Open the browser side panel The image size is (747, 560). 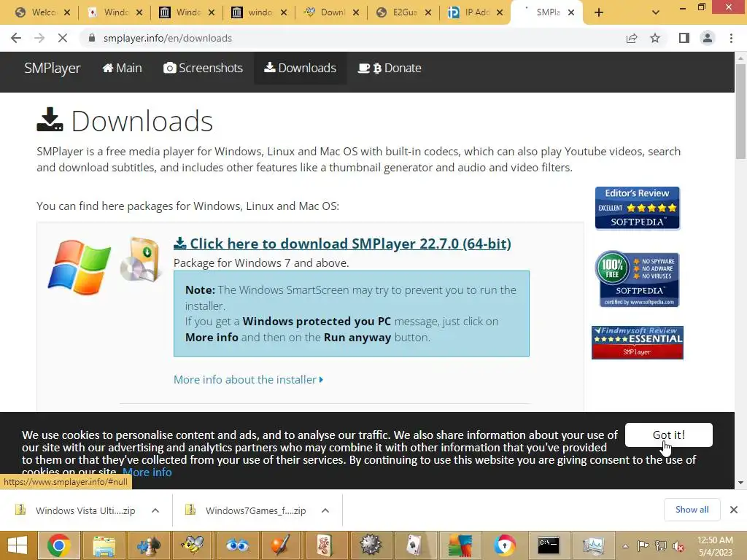point(684,38)
